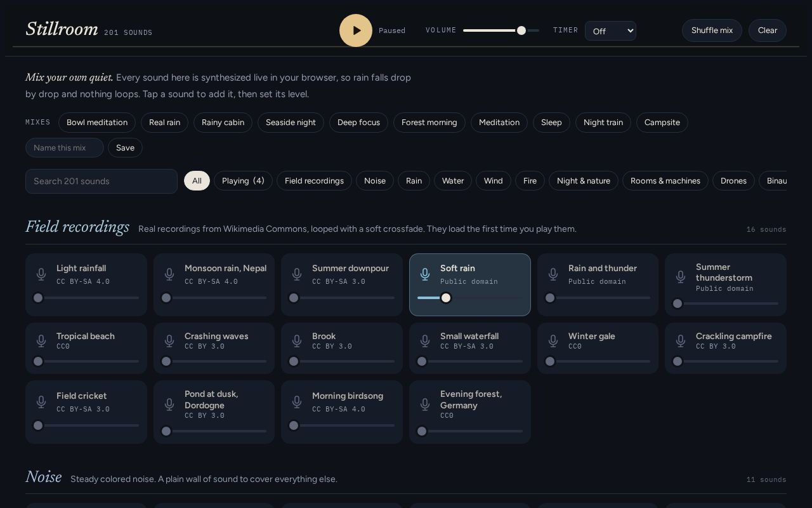Select the Night & nature filter

tap(584, 181)
